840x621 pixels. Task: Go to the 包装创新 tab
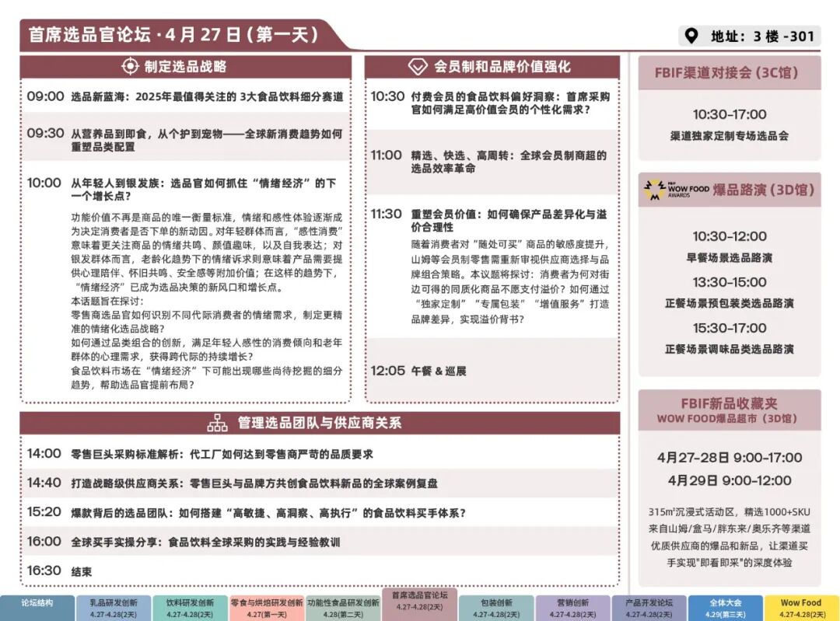(495, 608)
